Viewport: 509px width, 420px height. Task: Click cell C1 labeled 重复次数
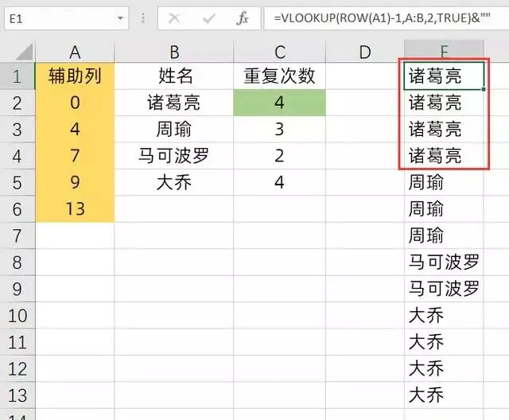[x=279, y=76]
